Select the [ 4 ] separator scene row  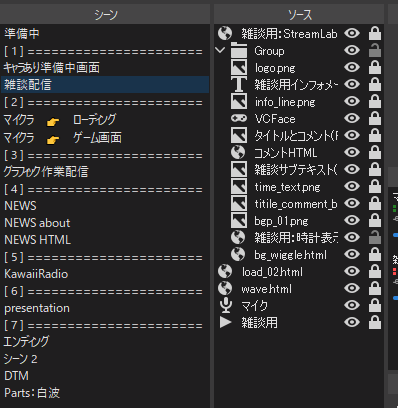[x=105, y=189]
